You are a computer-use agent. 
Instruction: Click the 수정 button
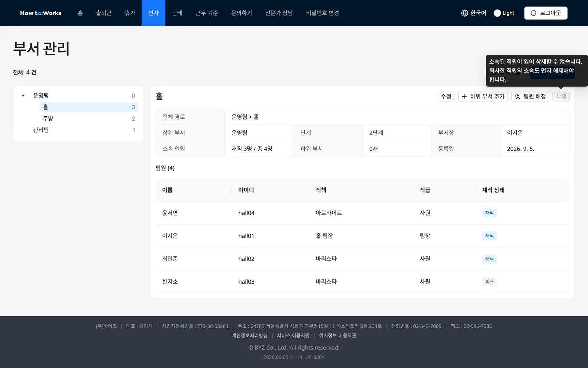(x=446, y=96)
